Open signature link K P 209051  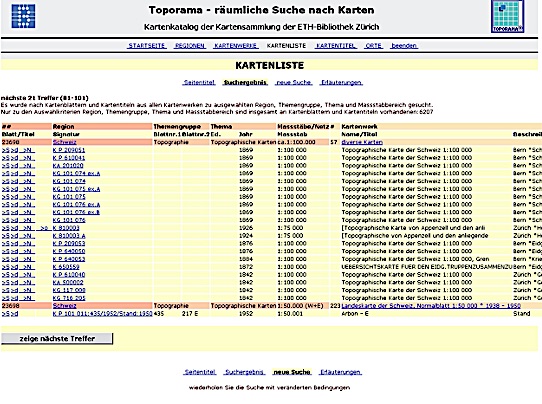(69, 150)
